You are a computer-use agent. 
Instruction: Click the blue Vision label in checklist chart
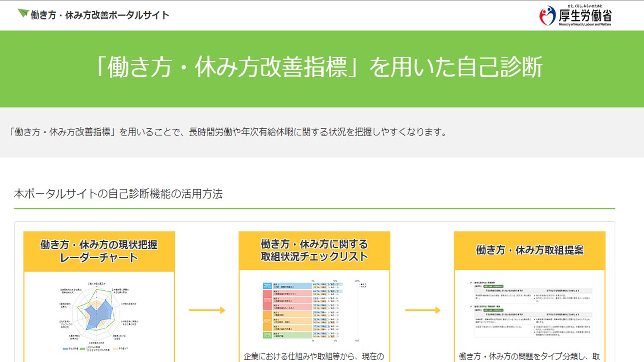tap(267, 286)
